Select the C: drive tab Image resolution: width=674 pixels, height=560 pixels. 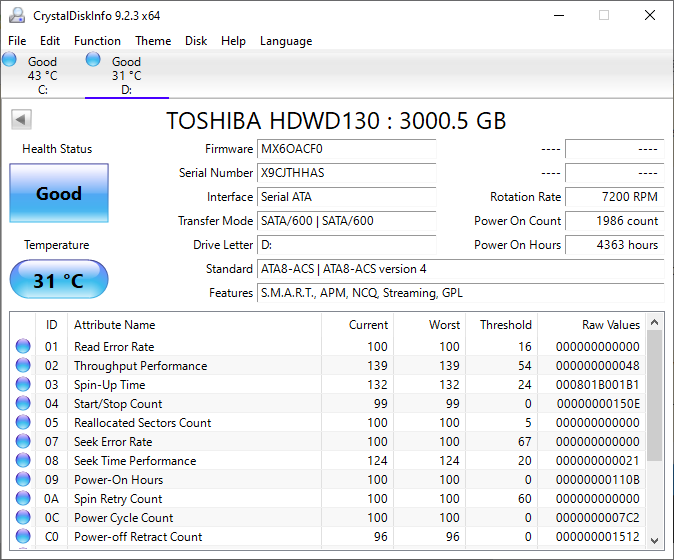43,75
